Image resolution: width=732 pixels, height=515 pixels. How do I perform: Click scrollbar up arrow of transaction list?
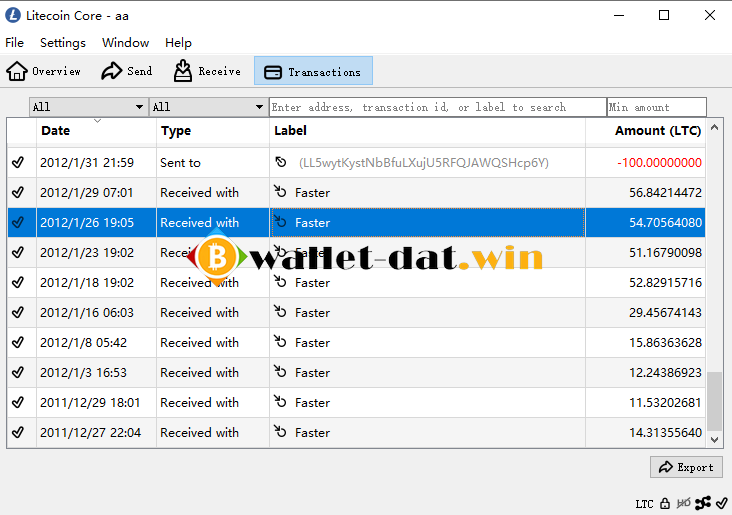714,127
